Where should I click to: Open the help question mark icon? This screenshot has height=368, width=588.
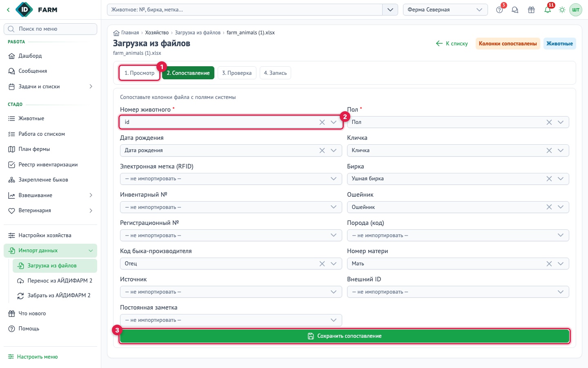[499, 10]
